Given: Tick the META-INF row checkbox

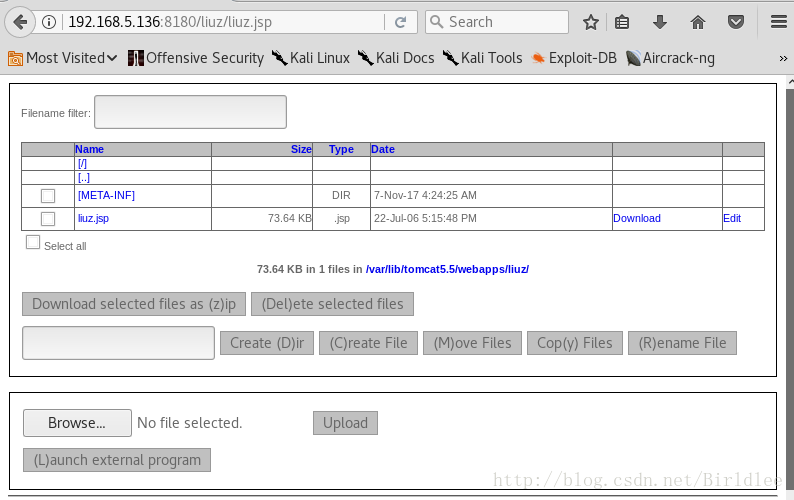Looking at the screenshot, I should (48, 196).
